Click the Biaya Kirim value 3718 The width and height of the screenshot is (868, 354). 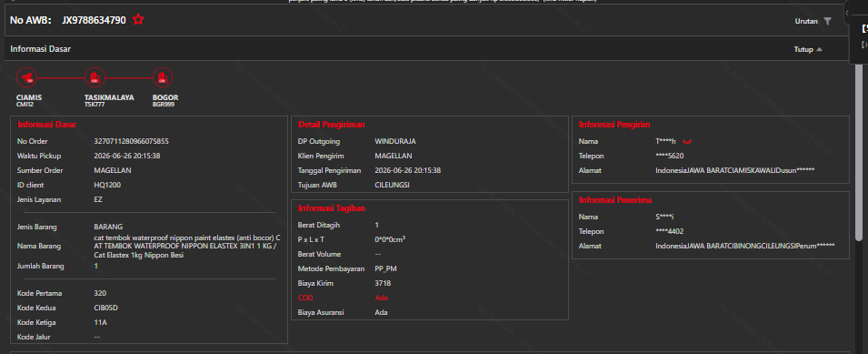click(x=383, y=283)
